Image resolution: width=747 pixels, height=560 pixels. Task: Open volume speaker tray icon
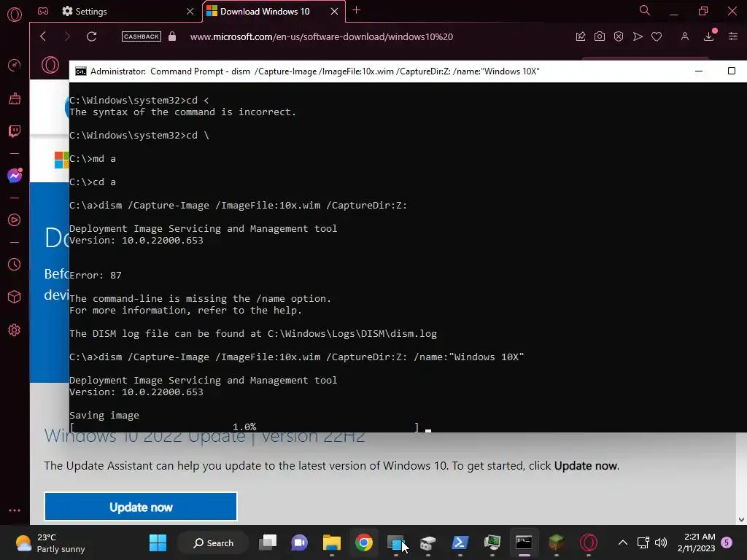(661, 542)
